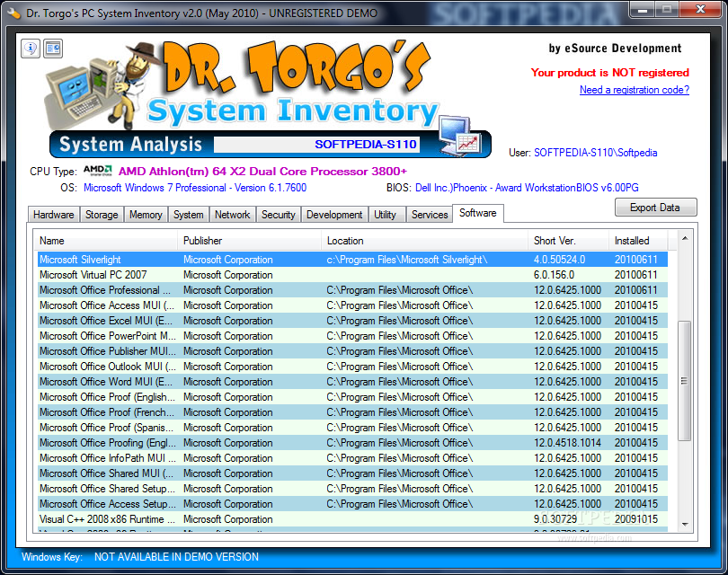Select the Microsoft Office Professional row
Screen dimensions: 728x575
[352, 290]
